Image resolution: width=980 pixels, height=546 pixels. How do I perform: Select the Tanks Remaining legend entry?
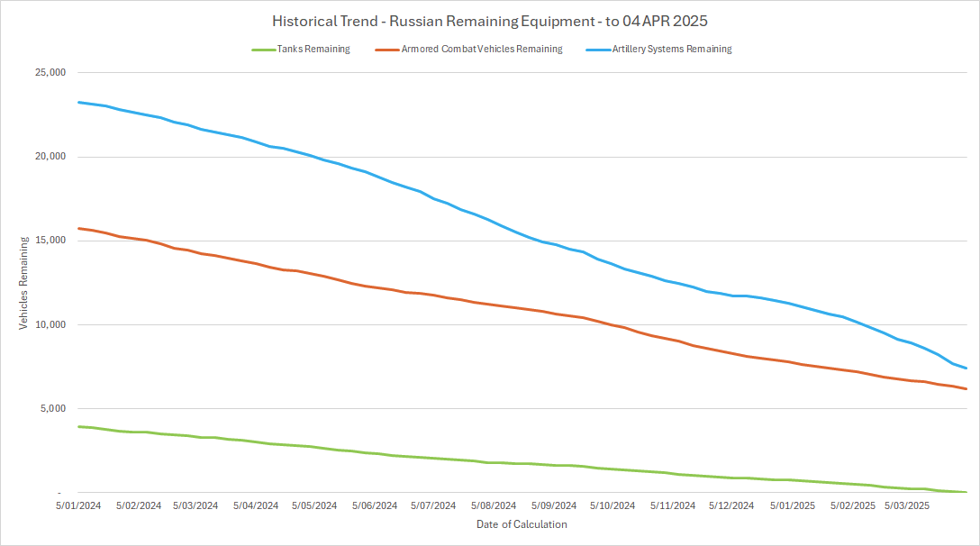(314, 50)
